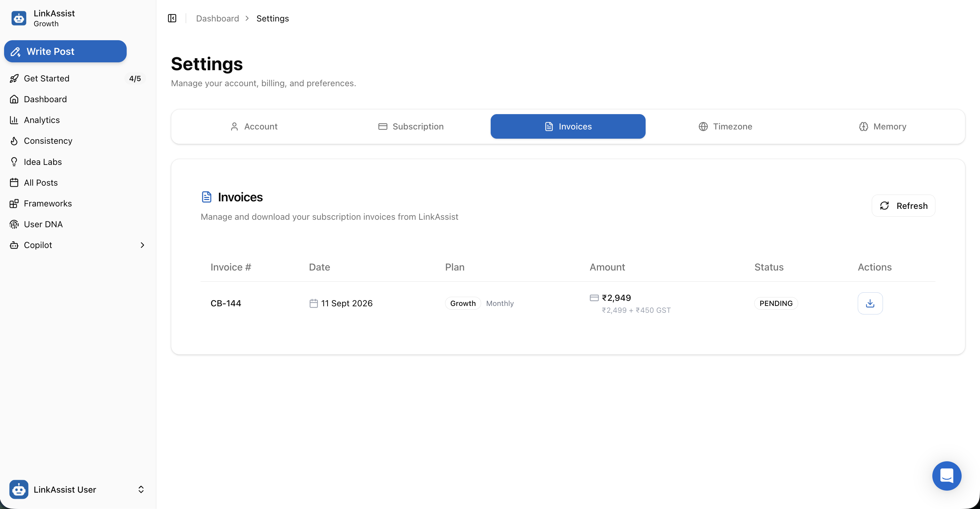Expand the Copilot submenu chevron

(142, 245)
